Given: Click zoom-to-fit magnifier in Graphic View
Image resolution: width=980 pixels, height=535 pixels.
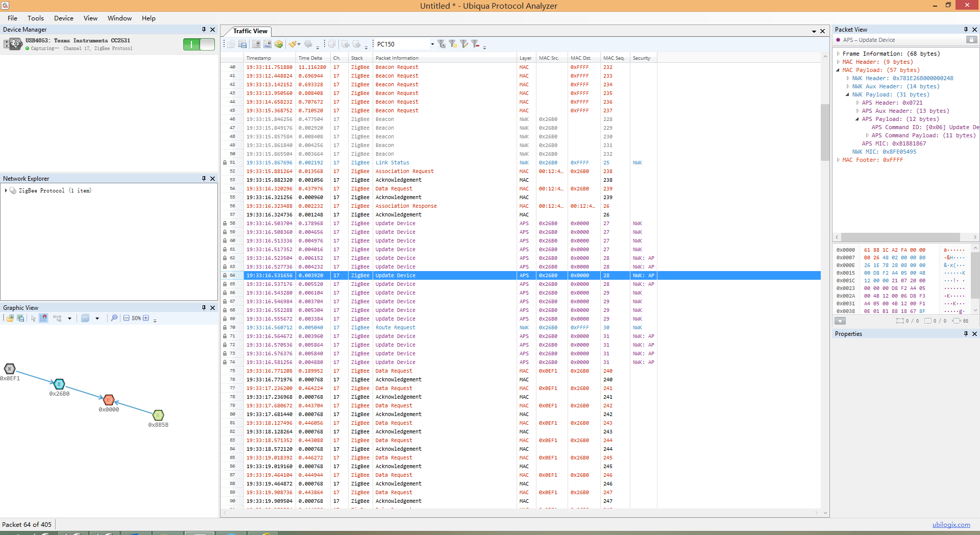Looking at the screenshot, I should pyautogui.click(x=114, y=318).
